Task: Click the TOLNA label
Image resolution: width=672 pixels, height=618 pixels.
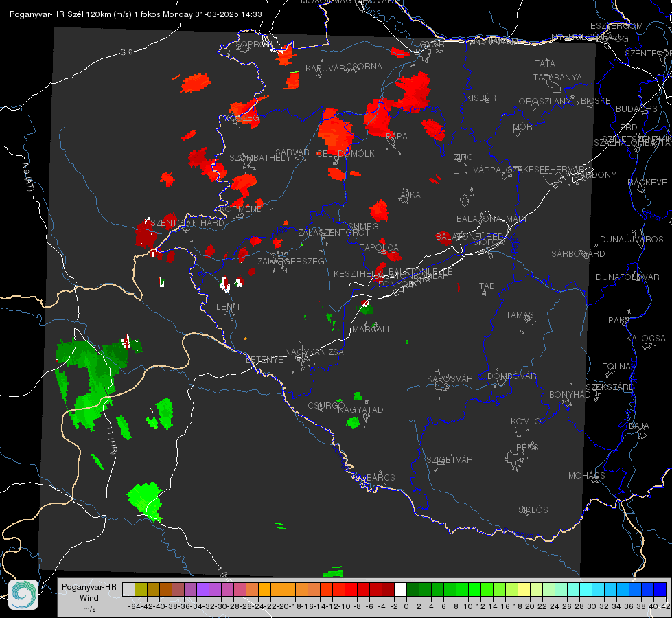Action: click(x=616, y=367)
